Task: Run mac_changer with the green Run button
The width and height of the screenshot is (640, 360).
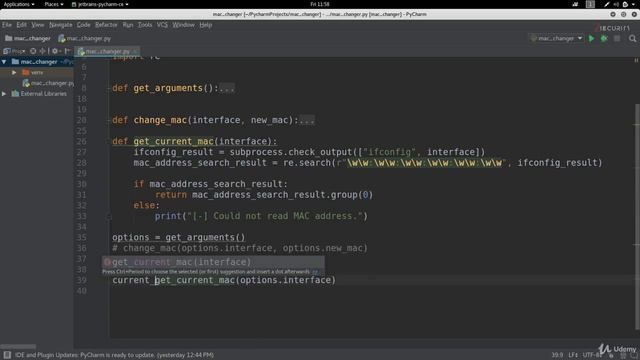Action: (x=591, y=38)
